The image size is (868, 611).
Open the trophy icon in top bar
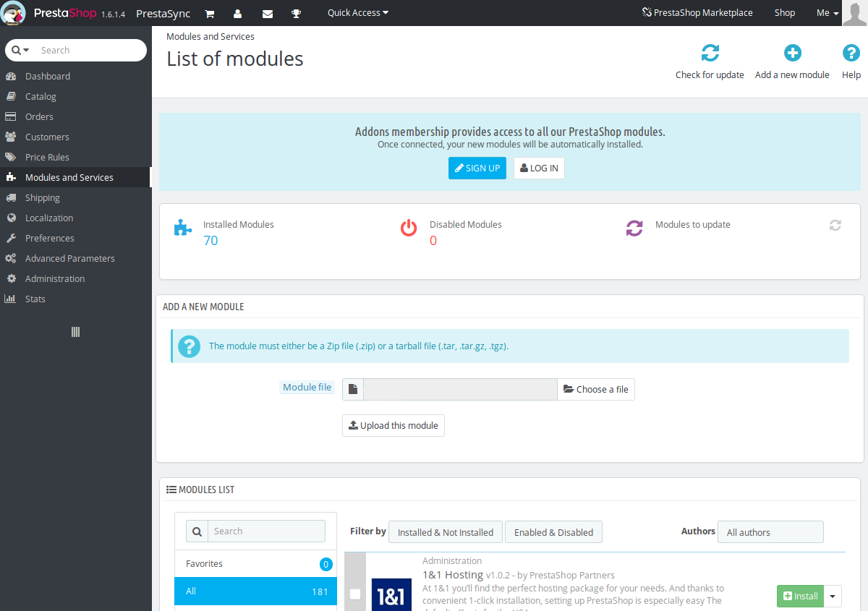pyautogui.click(x=296, y=13)
